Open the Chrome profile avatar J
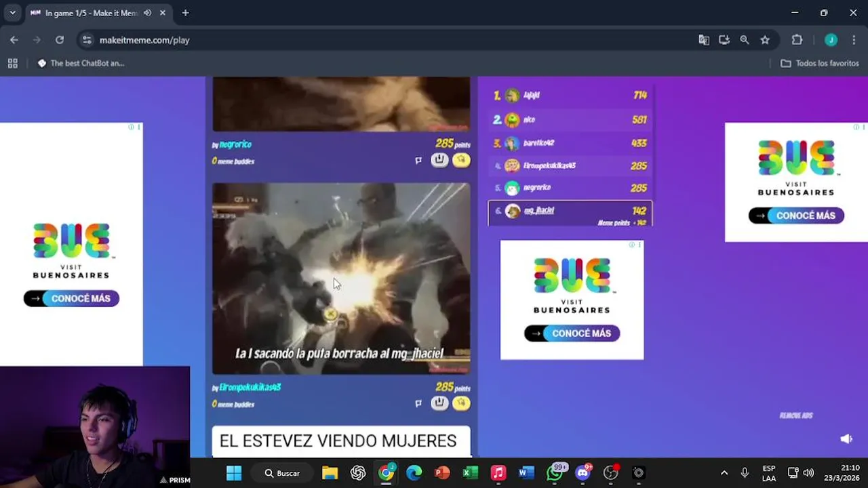Screen dimensions: 868x488 (831, 40)
